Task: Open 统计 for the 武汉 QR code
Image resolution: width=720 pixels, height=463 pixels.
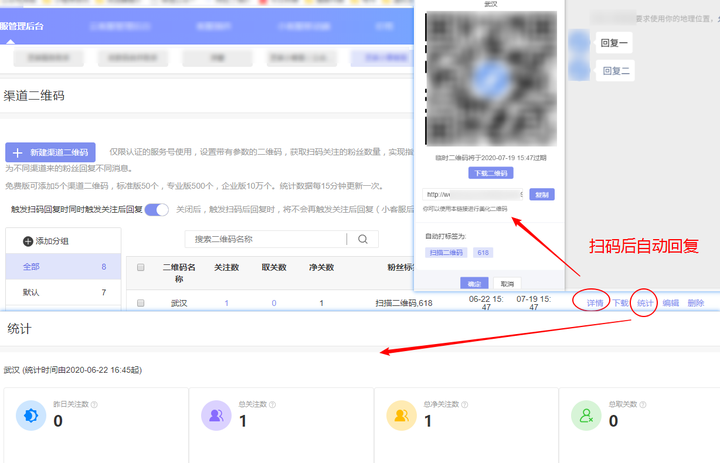Action: 645,303
